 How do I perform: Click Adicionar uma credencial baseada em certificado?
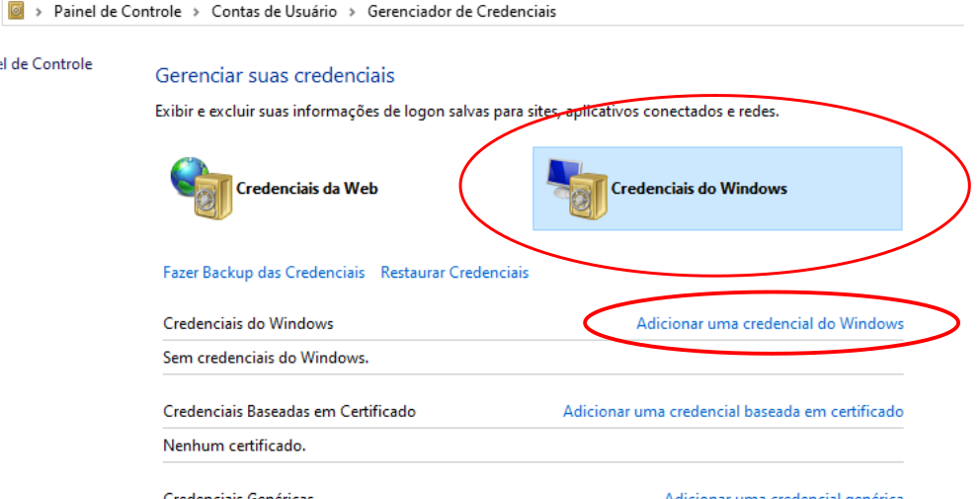click(733, 411)
